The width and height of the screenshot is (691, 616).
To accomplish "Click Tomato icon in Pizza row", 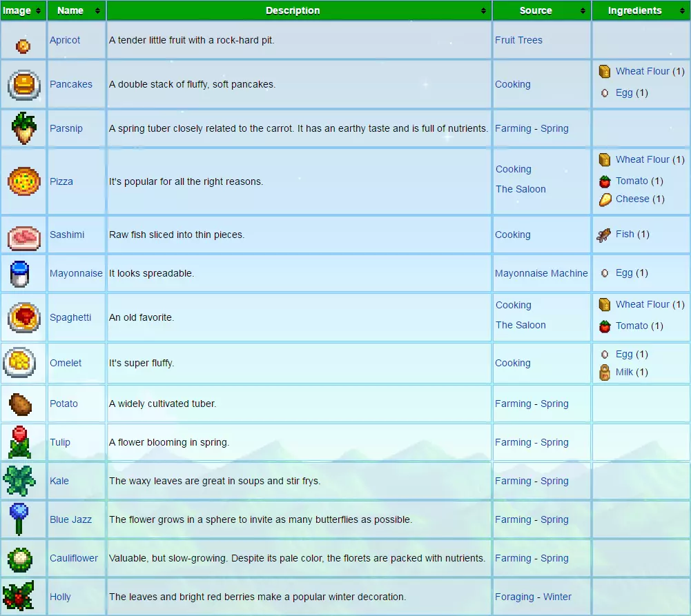I will point(605,181).
